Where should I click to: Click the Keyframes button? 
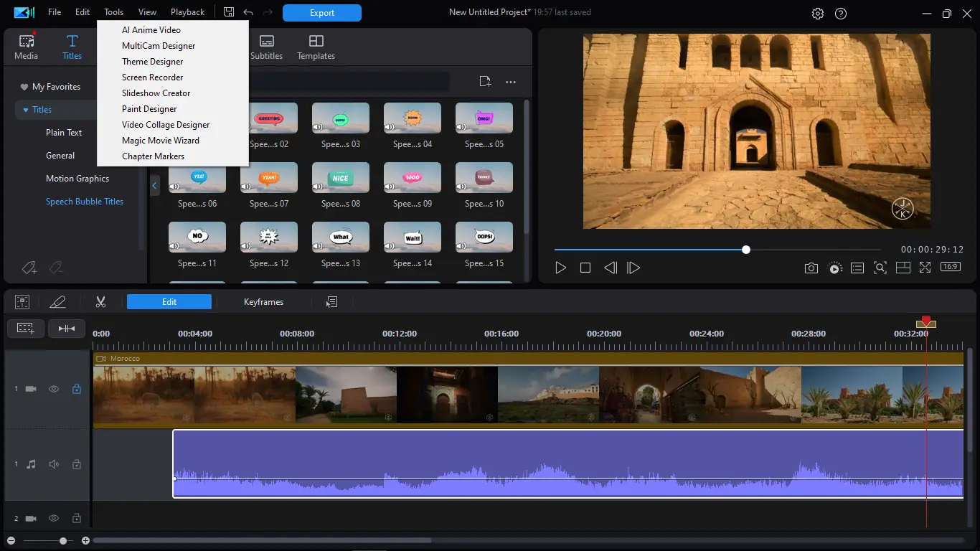click(x=263, y=302)
